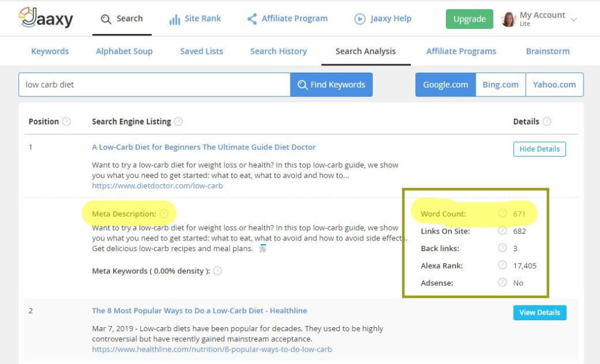The height and width of the screenshot is (364, 600).
Task: Click the keyword search input field
Action: [154, 84]
